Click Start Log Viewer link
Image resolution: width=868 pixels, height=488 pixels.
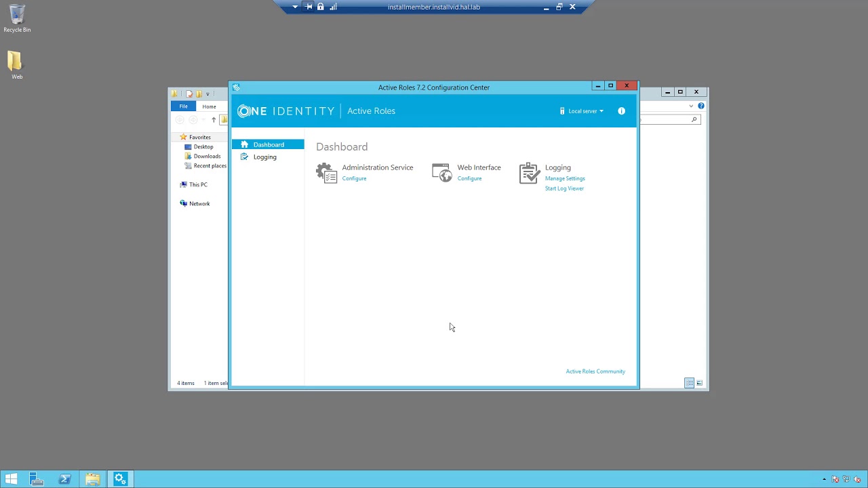point(564,188)
